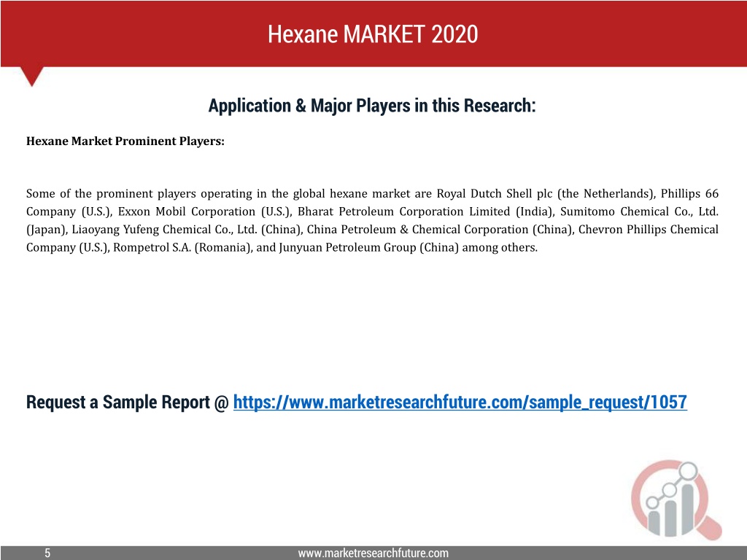Click 'Liaoyang Yufeng Chemical Co., Ltd.' text
The image size is (747, 560).
164,230
